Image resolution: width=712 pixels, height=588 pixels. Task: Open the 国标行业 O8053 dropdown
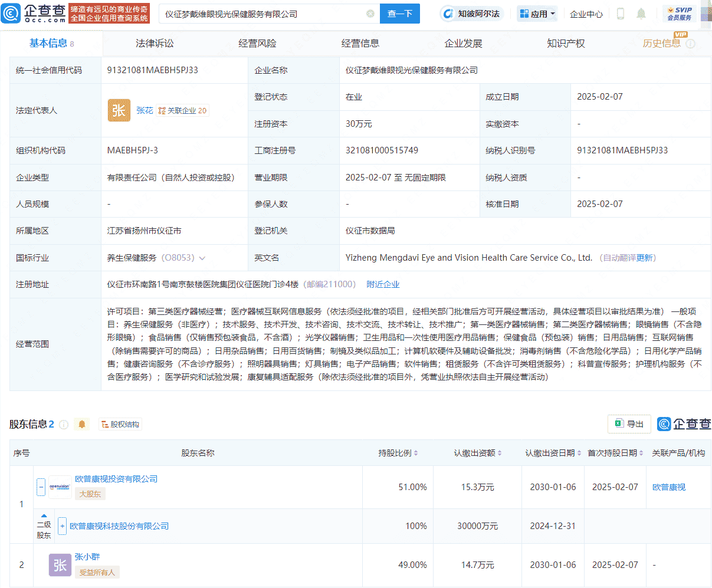[202, 258]
